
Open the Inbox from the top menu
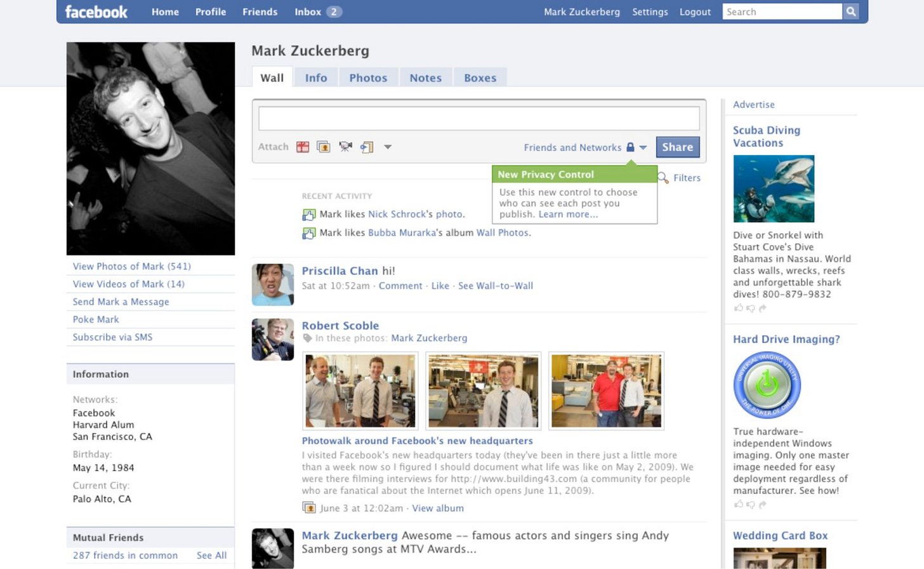tap(307, 11)
